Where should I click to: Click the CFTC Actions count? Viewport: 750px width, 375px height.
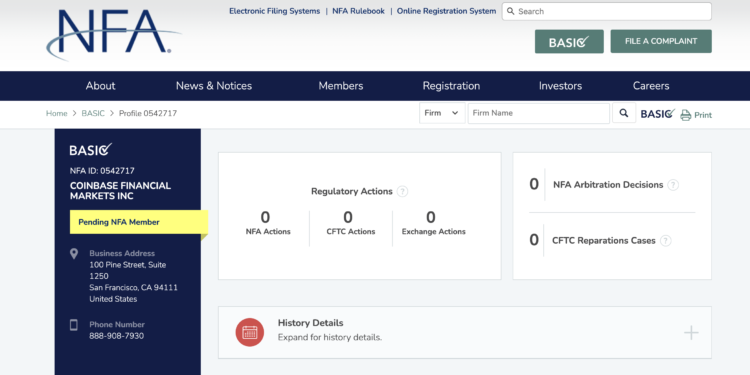tap(348, 218)
